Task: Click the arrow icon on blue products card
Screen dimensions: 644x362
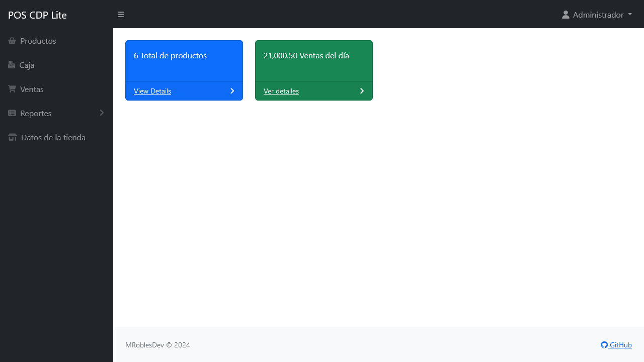Action: coord(232,91)
